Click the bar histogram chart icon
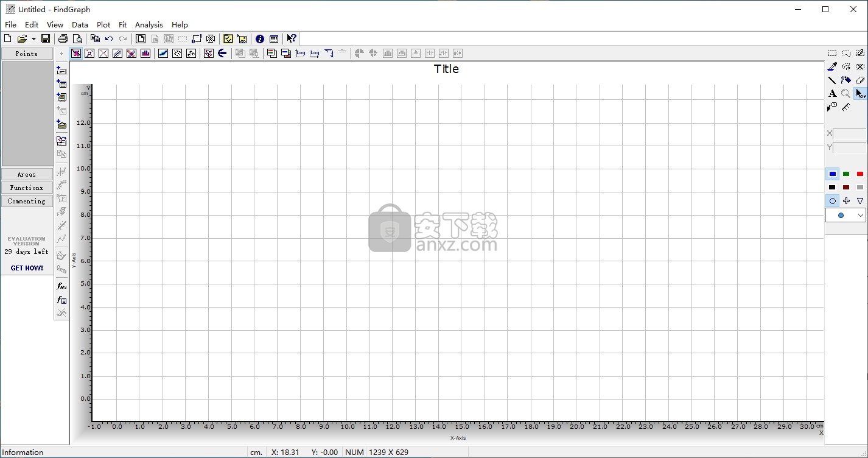868x458 pixels. tap(145, 54)
